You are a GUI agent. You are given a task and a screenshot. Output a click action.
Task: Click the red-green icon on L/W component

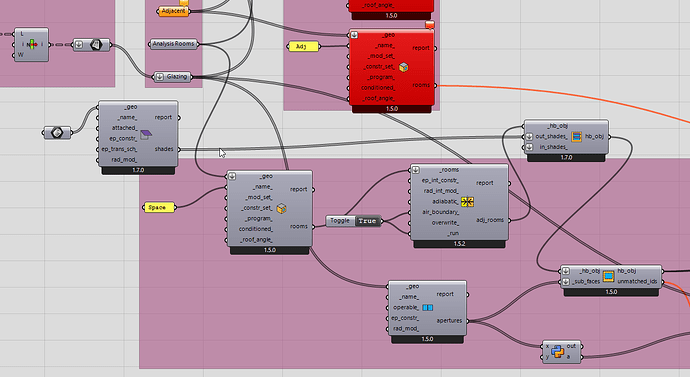click(x=32, y=44)
